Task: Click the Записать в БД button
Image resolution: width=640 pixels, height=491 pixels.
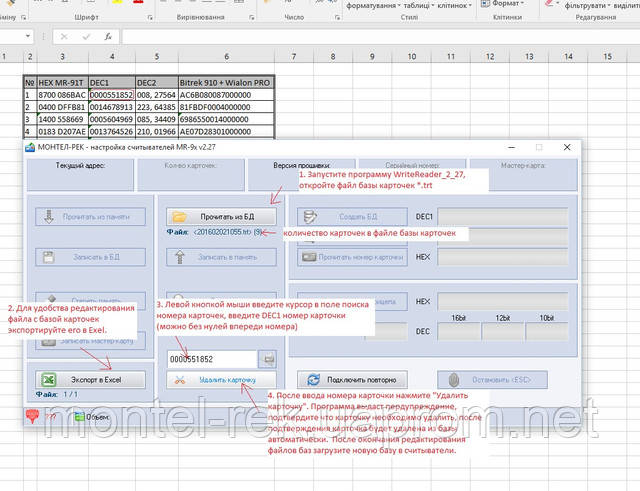Action: point(91,257)
